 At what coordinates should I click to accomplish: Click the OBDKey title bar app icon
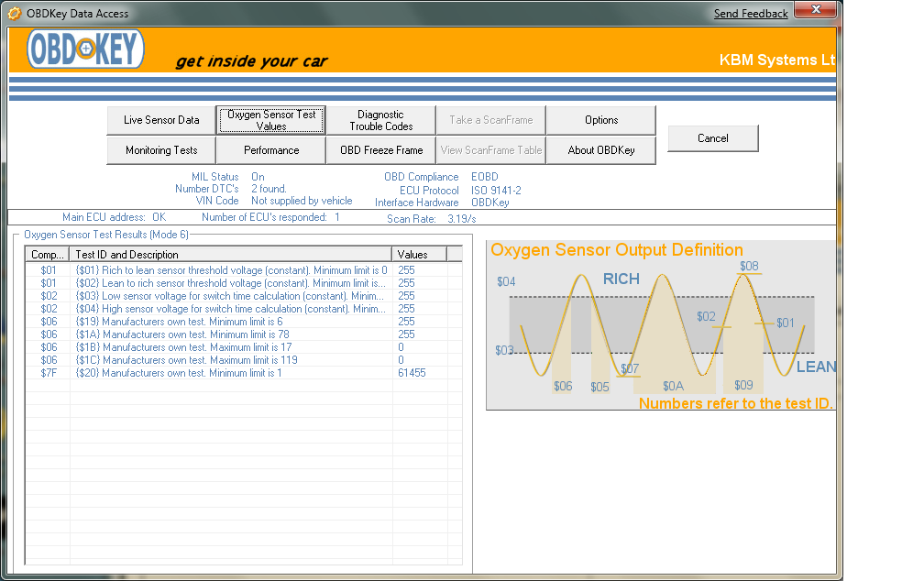point(14,13)
